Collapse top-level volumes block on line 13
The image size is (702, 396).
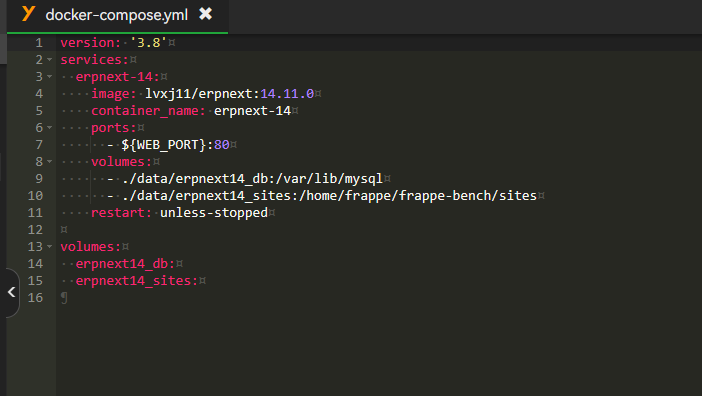coord(50,247)
